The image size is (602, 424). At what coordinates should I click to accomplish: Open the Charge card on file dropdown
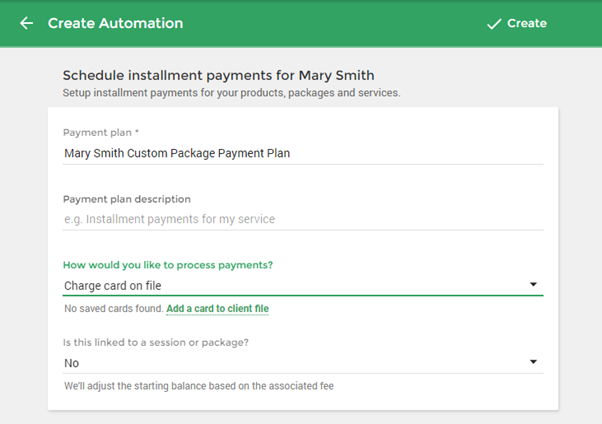(303, 286)
